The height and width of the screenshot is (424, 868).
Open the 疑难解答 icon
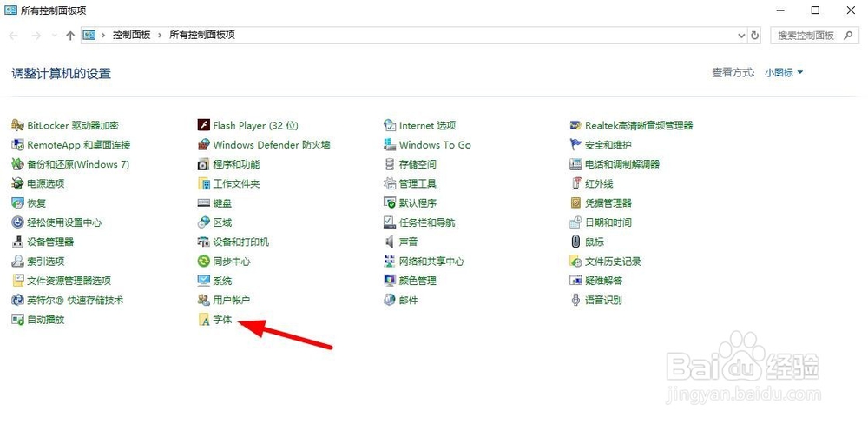tap(575, 281)
